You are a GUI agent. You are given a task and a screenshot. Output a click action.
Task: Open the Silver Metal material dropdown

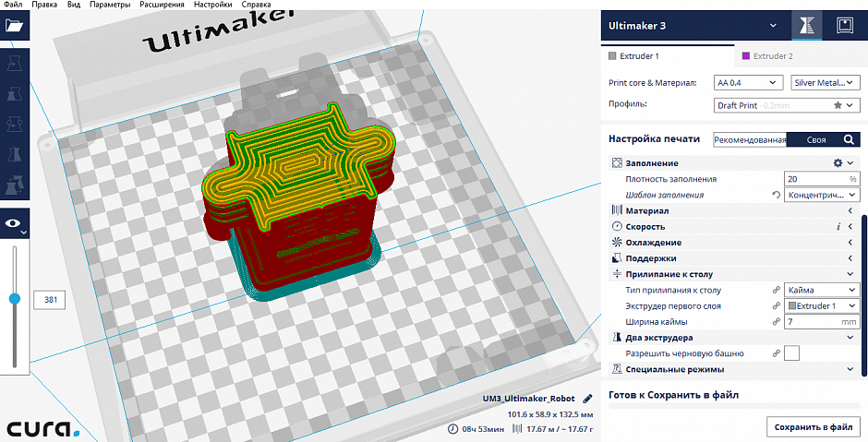[826, 83]
